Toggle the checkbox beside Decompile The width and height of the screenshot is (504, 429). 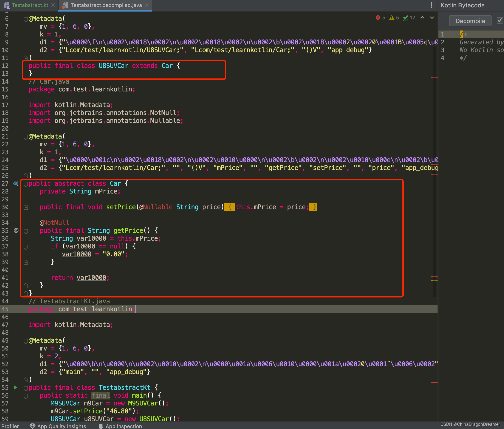[x=500, y=20]
